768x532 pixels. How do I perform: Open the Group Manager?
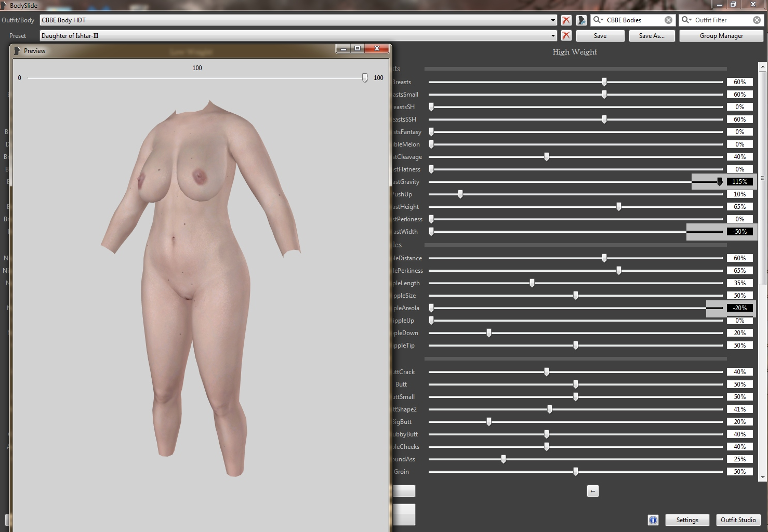(721, 36)
